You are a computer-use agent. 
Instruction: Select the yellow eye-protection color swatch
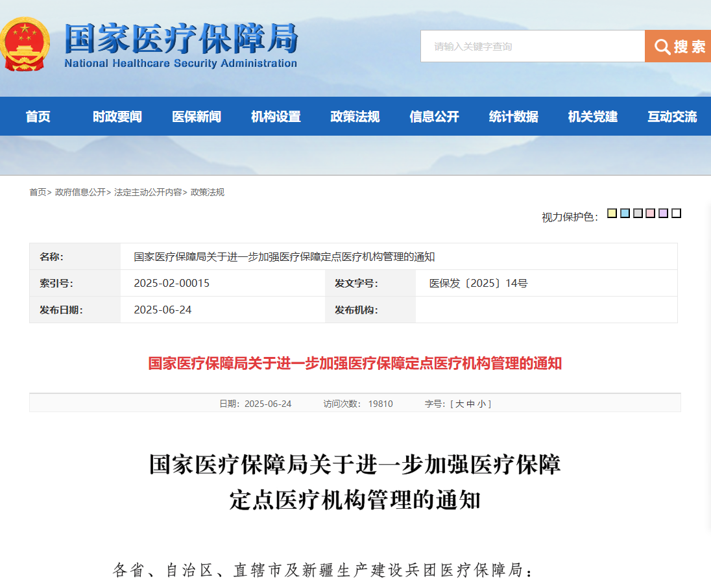tap(612, 214)
